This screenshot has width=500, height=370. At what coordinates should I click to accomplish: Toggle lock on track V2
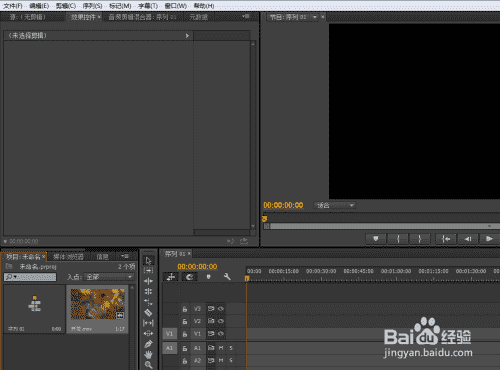[185, 322]
